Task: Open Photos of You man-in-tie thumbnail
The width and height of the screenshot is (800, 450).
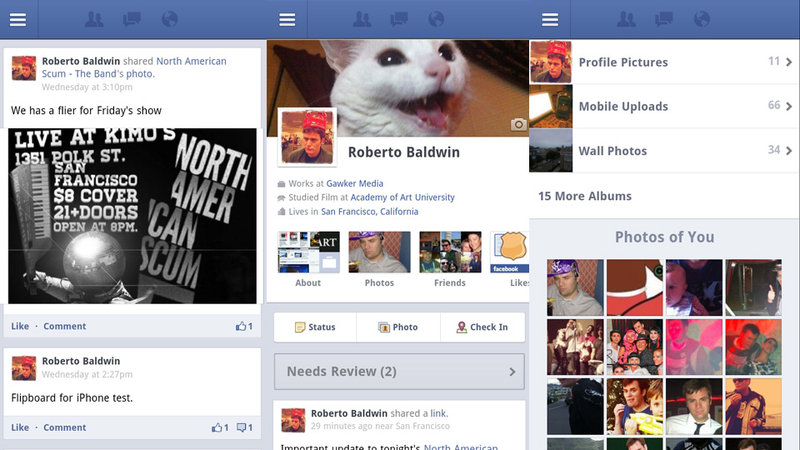Action: coord(694,406)
